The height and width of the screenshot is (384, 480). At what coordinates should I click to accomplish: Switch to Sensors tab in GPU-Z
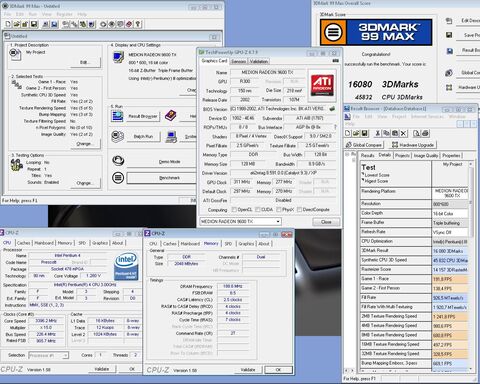[239, 61]
